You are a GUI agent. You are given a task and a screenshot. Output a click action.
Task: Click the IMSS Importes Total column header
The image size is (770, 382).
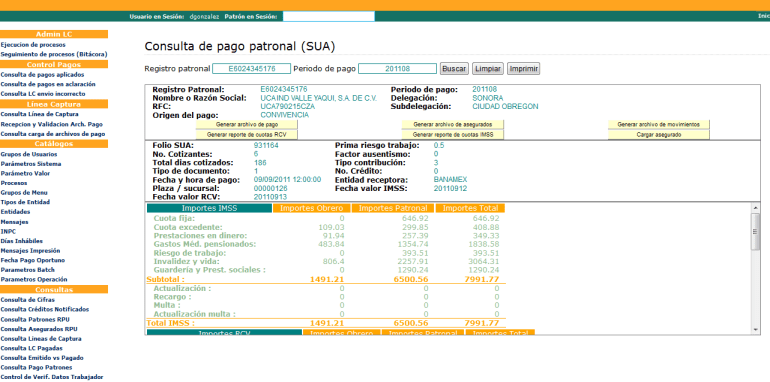pyautogui.click(x=470, y=208)
